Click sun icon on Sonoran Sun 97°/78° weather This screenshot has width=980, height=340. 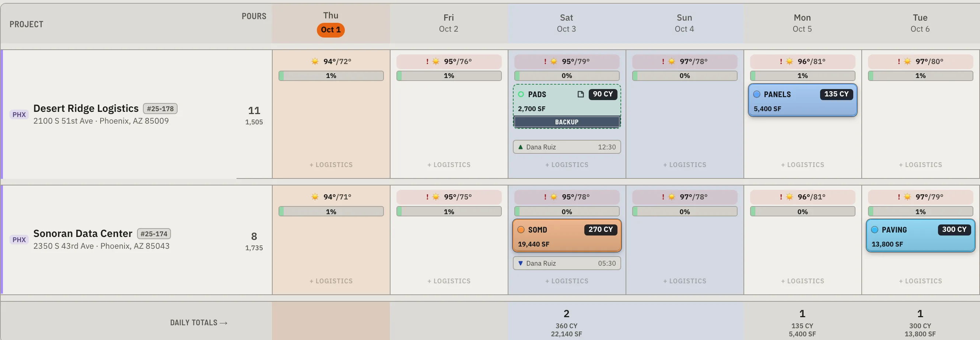click(x=672, y=197)
